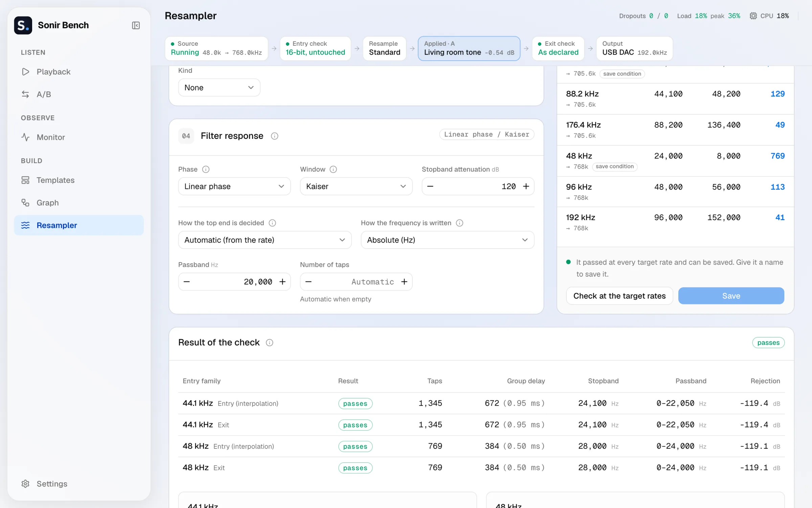
Task: Select the Exit check stage
Action: [x=558, y=48]
